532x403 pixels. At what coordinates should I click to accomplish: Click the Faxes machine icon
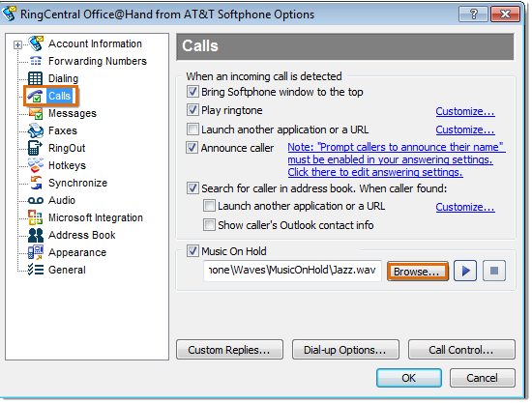[36, 130]
